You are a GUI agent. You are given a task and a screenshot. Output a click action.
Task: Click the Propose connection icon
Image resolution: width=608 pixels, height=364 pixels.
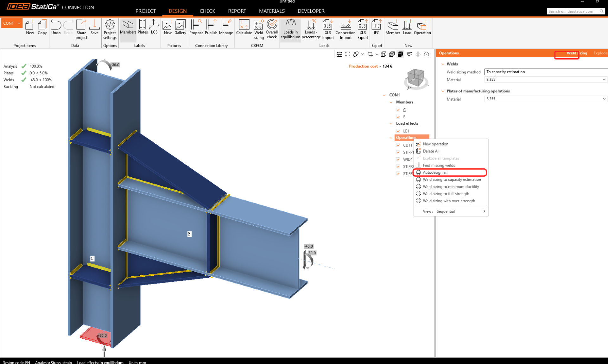(196, 27)
